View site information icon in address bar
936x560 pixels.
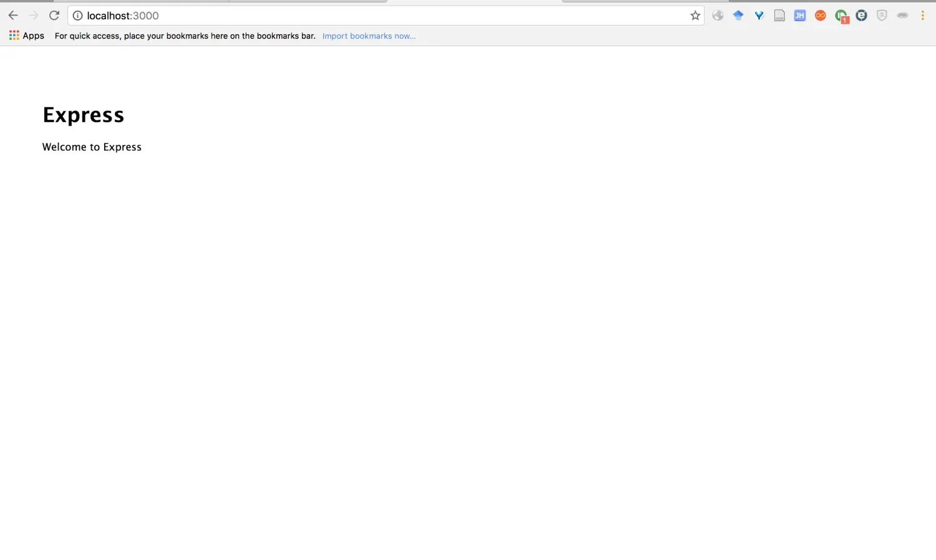(x=77, y=16)
